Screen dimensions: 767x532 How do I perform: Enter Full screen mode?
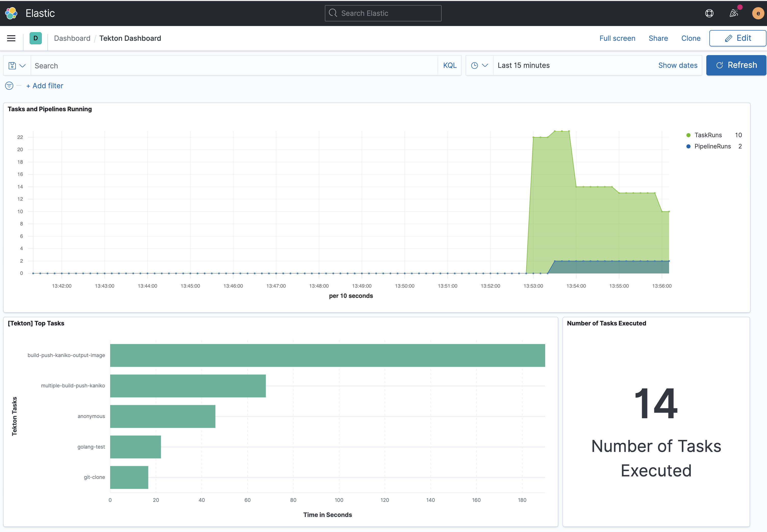[617, 38]
